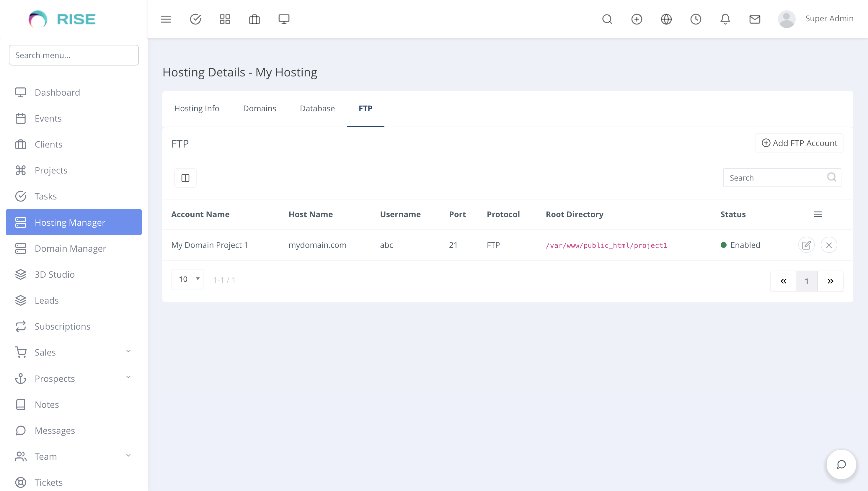Open the table options list icon in header row
The image size is (868, 491).
[x=818, y=214]
